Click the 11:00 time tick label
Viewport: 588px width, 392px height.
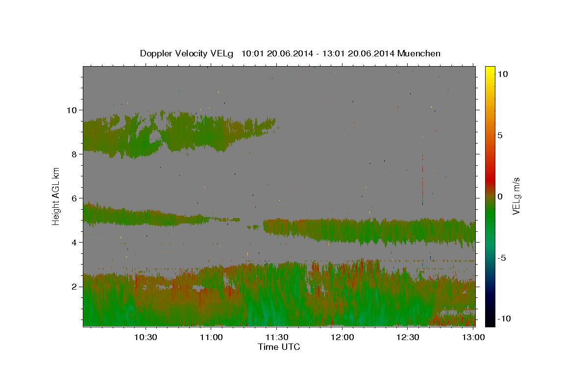tap(211, 337)
